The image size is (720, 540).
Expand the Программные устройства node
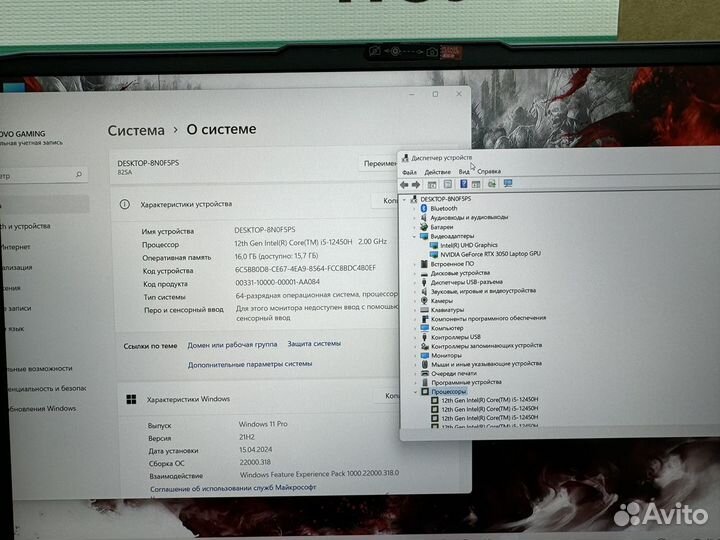click(416, 382)
